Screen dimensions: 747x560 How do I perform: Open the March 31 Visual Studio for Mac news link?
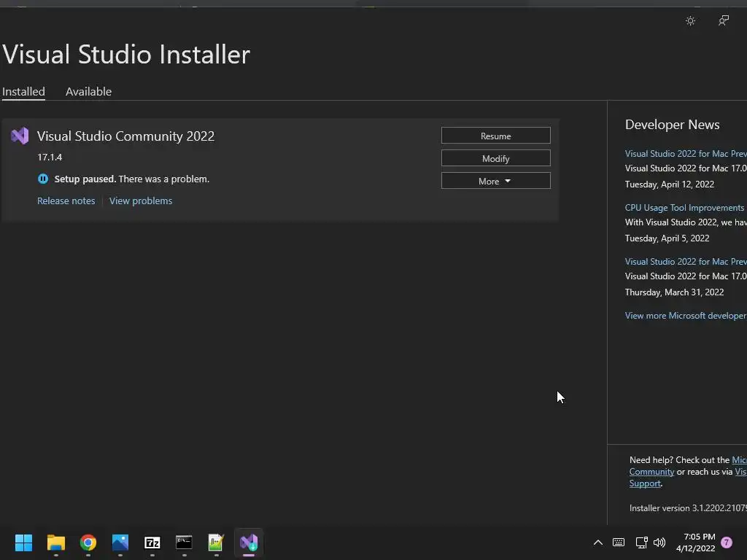[686, 262]
